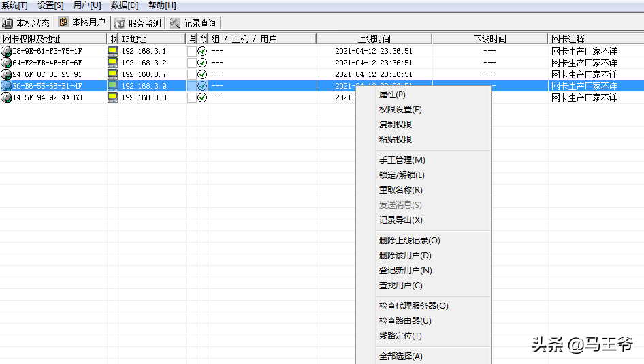Sort by 下线时间 column header
This screenshot has width=644, height=364.
click(489, 39)
